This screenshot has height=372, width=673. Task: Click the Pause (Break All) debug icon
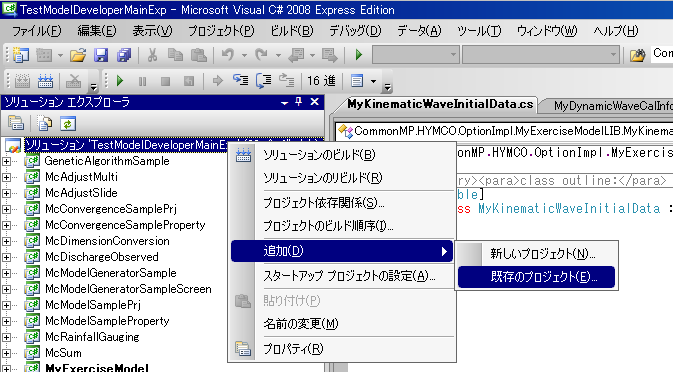(x=142, y=81)
